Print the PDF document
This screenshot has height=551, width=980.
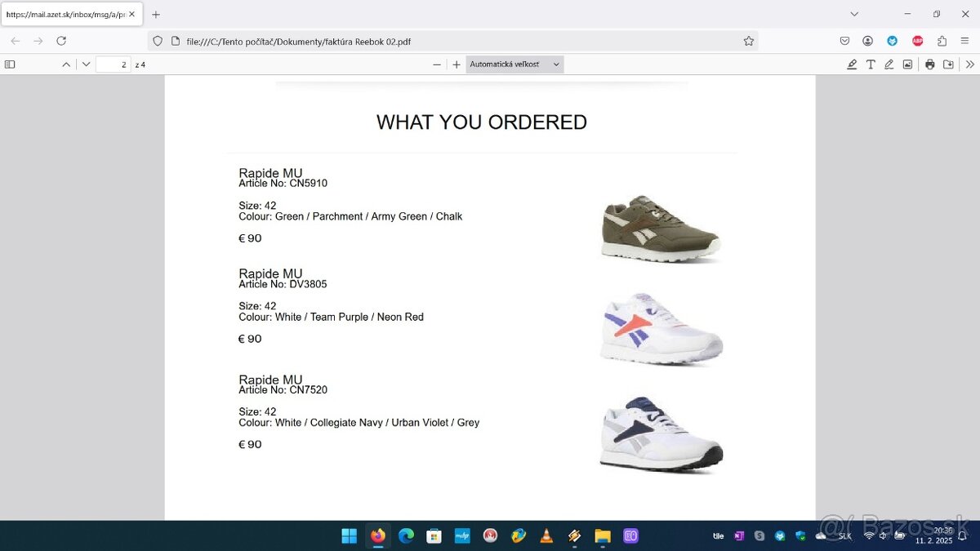929,64
